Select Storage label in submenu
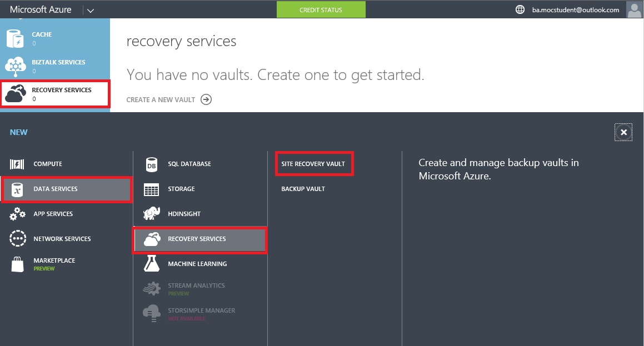The width and height of the screenshot is (644, 346). (x=181, y=189)
